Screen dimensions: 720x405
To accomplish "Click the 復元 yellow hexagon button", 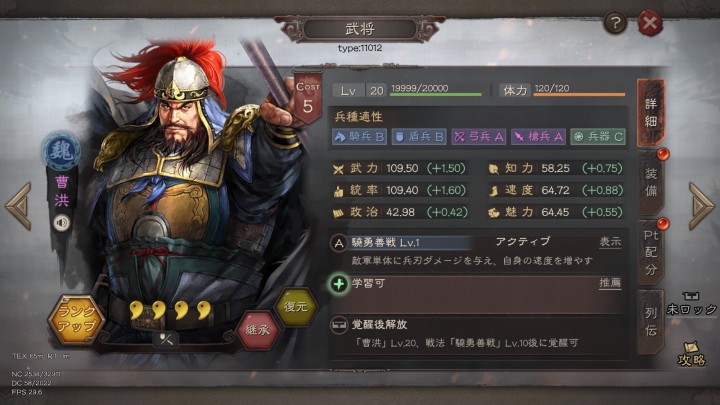I will point(296,306).
